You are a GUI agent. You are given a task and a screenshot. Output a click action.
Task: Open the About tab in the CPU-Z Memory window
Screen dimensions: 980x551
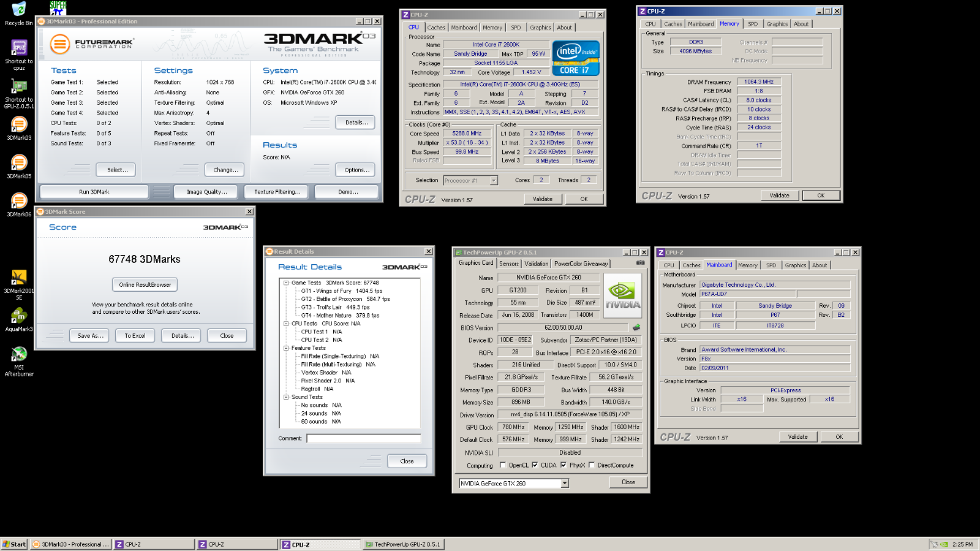(801, 24)
